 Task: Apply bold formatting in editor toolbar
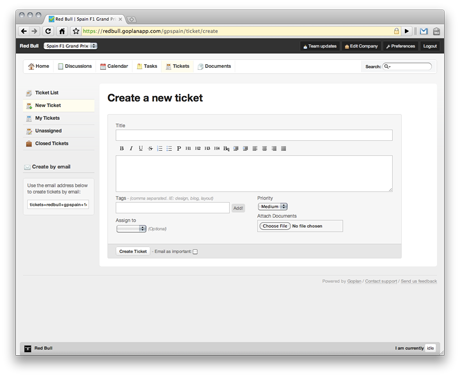[122, 148]
